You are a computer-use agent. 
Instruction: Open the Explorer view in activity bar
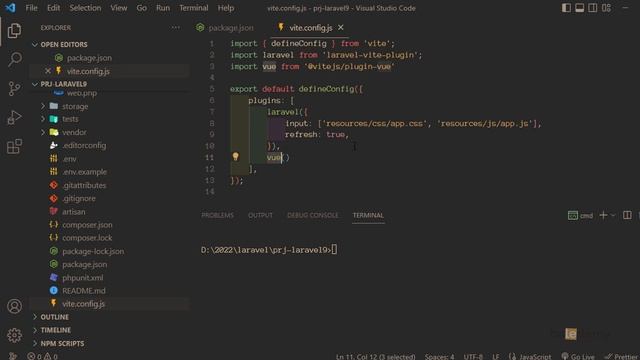click(x=14, y=31)
